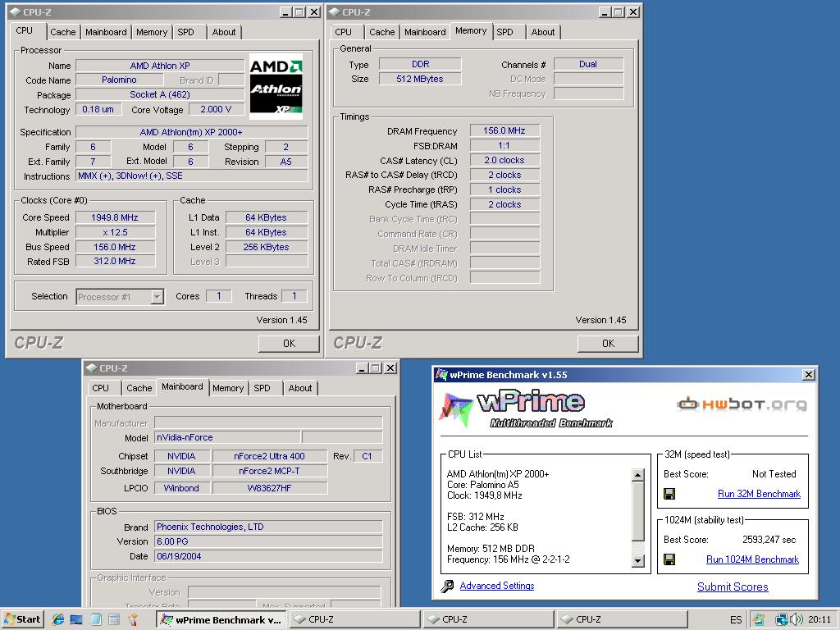Image resolution: width=840 pixels, height=630 pixels.
Task: Launch the calculator quick launch icon
Action: [x=113, y=619]
